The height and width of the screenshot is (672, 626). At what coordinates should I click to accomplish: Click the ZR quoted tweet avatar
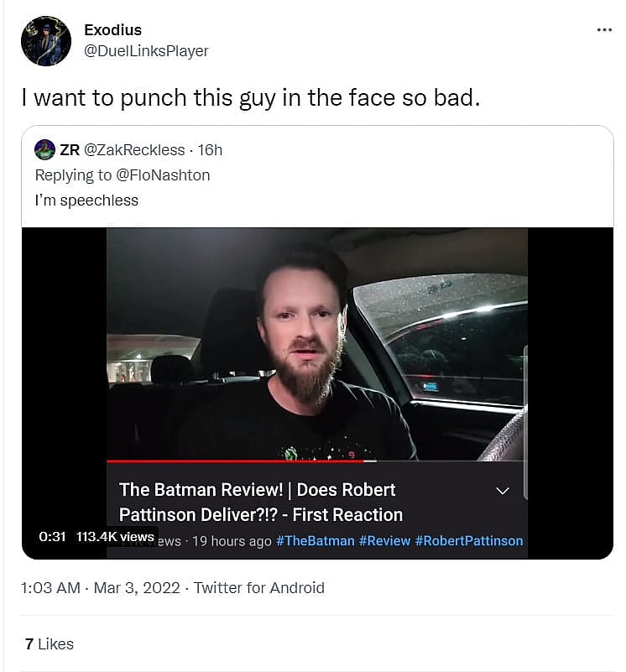click(44, 150)
